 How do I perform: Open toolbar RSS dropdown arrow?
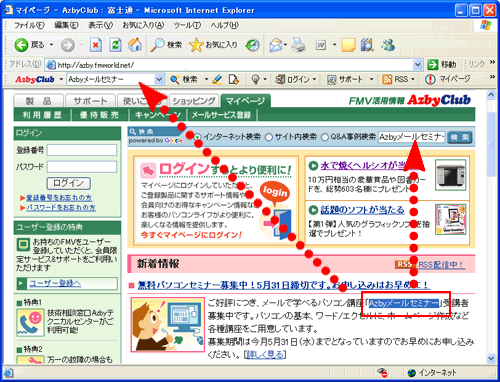[413, 79]
